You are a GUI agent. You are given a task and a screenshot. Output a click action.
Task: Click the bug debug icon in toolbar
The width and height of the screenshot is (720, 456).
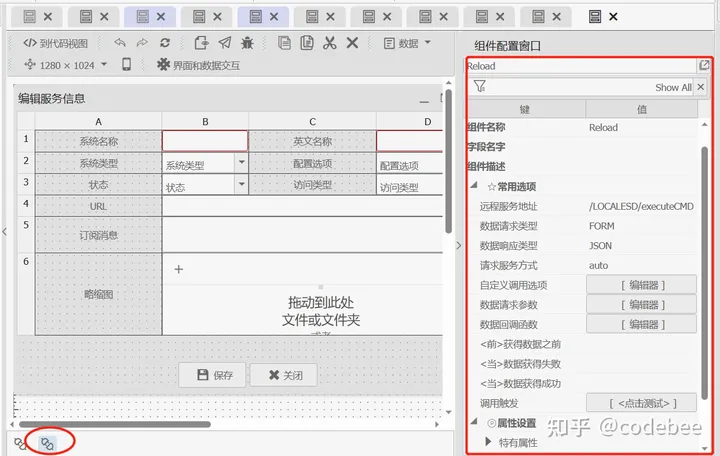pyautogui.click(x=247, y=43)
